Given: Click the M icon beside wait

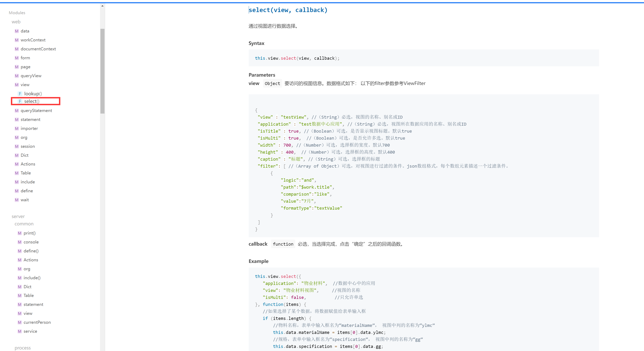Looking at the screenshot, I should pyautogui.click(x=17, y=200).
